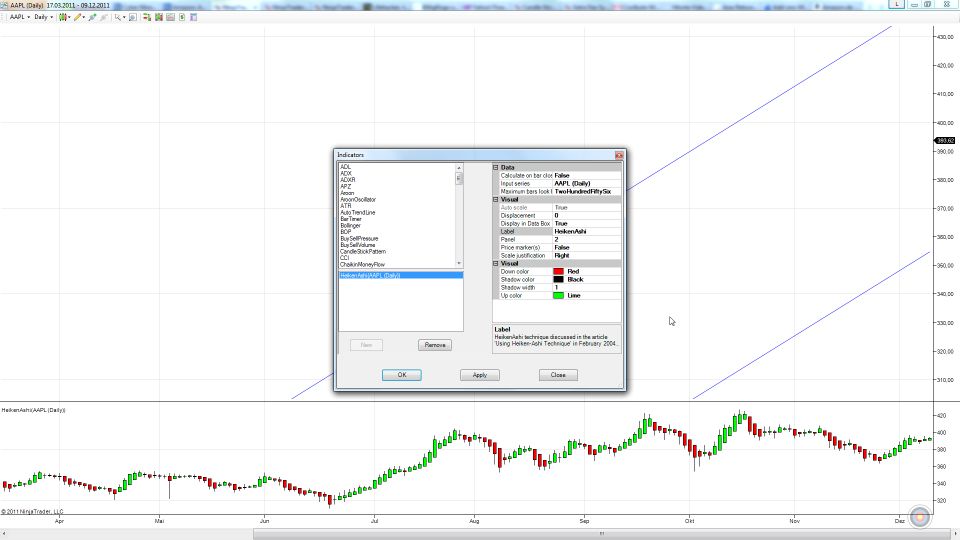Expand the drawing tools dropdown arrow
The image size is (960, 540).
click(x=83, y=17)
